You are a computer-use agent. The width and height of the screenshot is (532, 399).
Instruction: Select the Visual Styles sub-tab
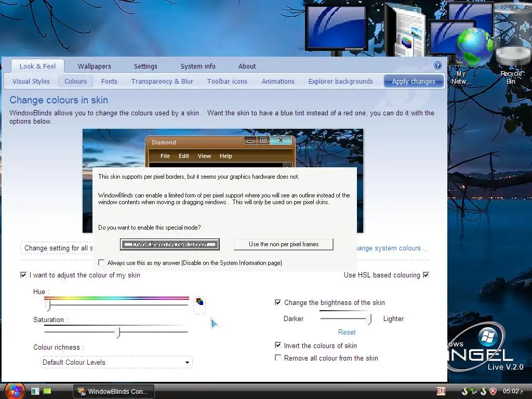click(x=31, y=82)
